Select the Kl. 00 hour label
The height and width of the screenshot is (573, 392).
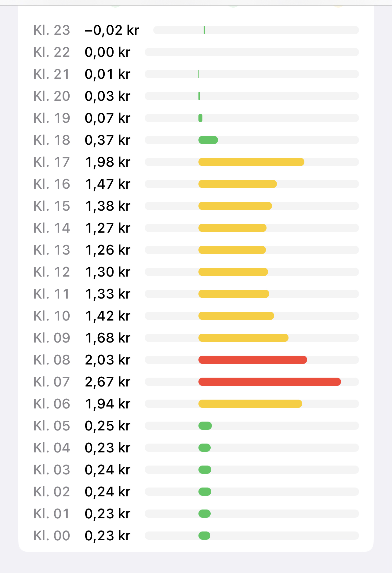click(52, 536)
